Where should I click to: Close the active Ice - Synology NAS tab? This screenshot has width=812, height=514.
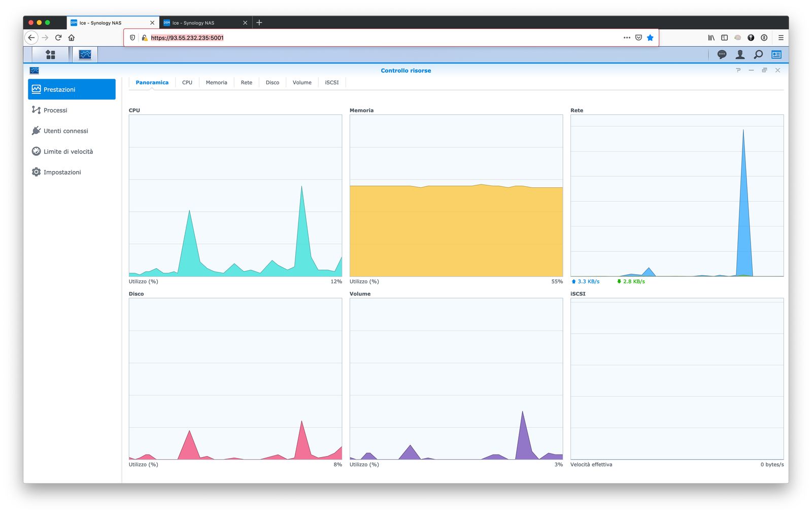[152, 23]
